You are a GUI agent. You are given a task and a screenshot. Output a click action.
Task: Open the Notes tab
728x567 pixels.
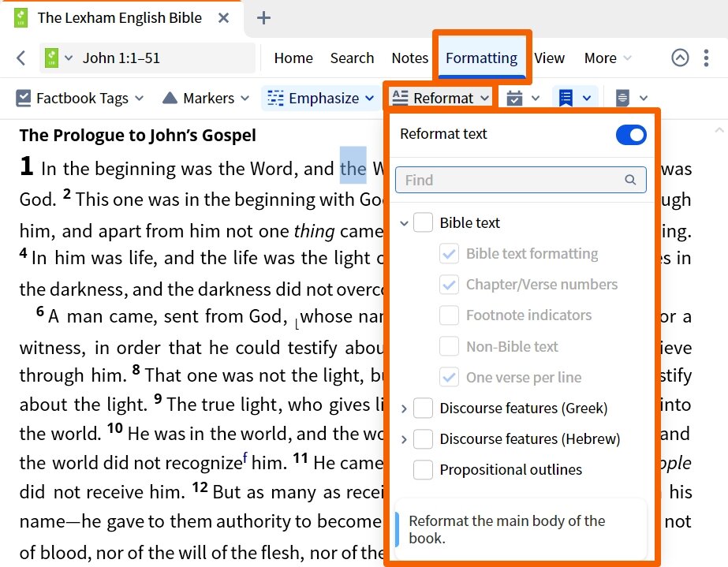pyautogui.click(x=409, y=58)
